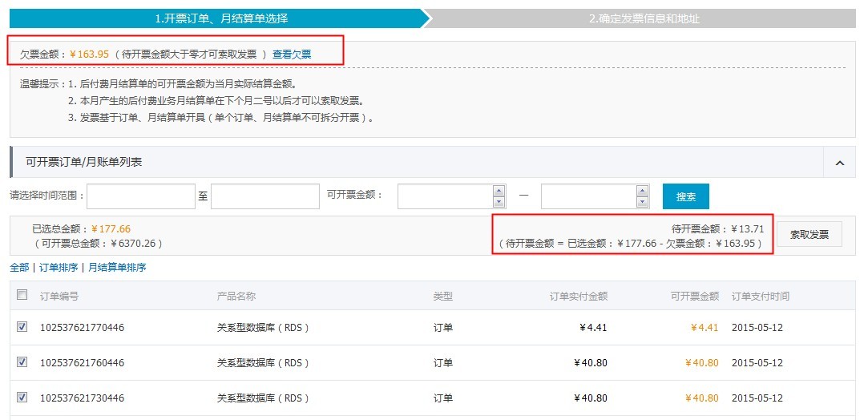
Task: Click the start date input field
Action: 141,196
